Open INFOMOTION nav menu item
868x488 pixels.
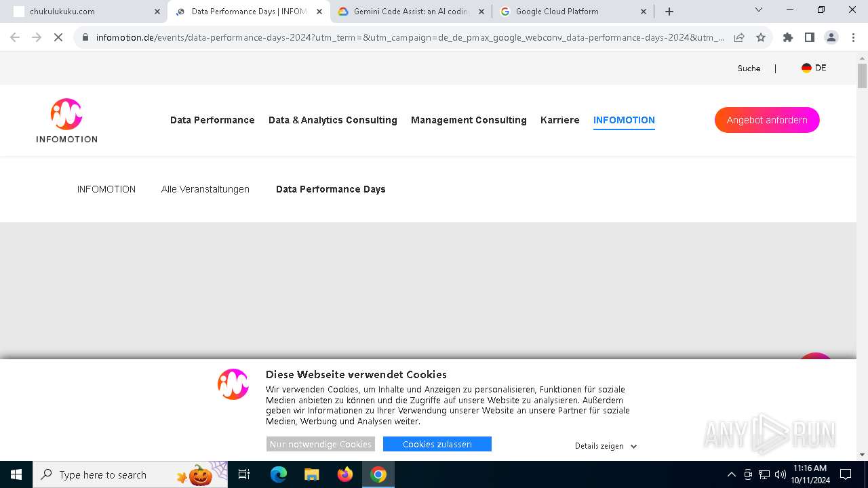coord(624,120)
